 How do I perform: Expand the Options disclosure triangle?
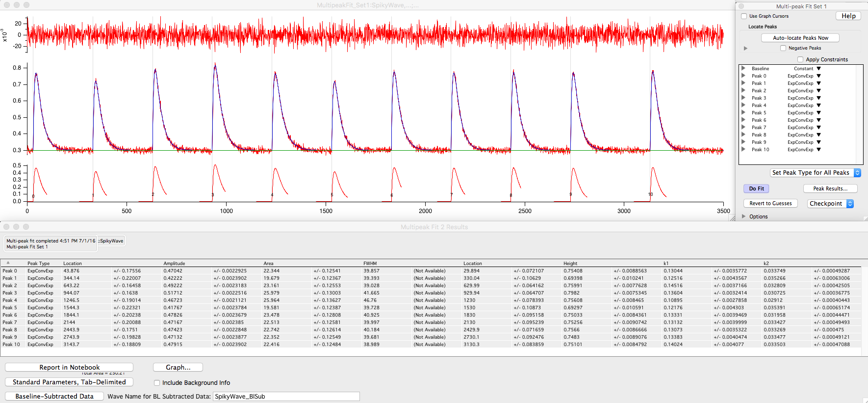[744, 216]
